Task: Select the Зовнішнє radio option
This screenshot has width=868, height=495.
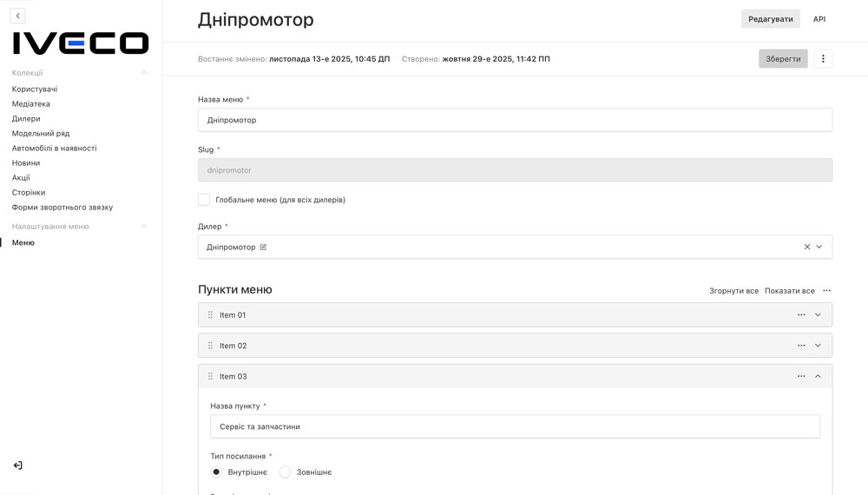Action: point(285,472)
